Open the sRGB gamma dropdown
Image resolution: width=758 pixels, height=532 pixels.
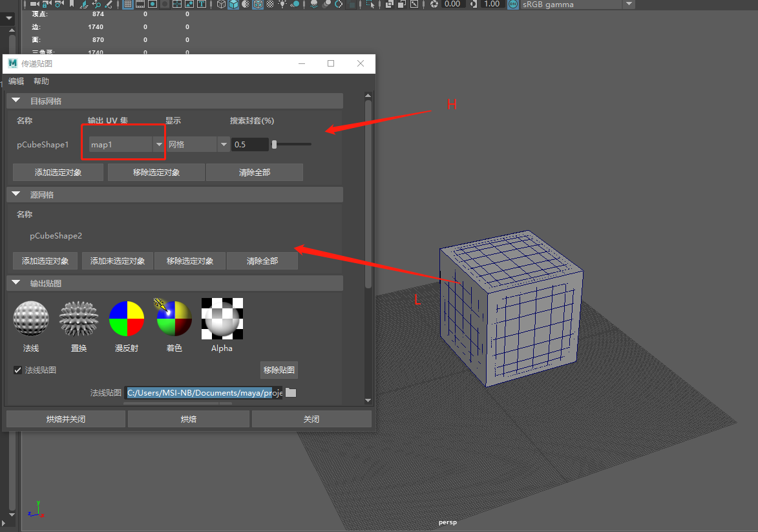(x=628, y=5)
